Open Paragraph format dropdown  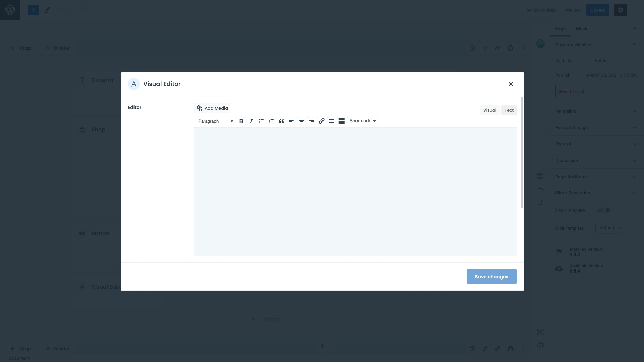(215, 121)
